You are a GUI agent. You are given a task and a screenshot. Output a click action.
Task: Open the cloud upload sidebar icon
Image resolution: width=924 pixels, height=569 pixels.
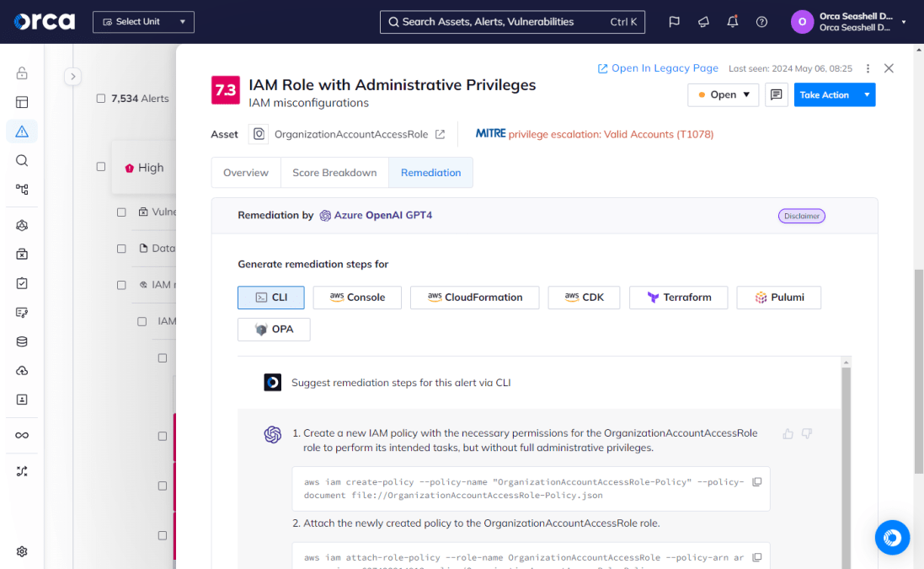coord(22,371)
